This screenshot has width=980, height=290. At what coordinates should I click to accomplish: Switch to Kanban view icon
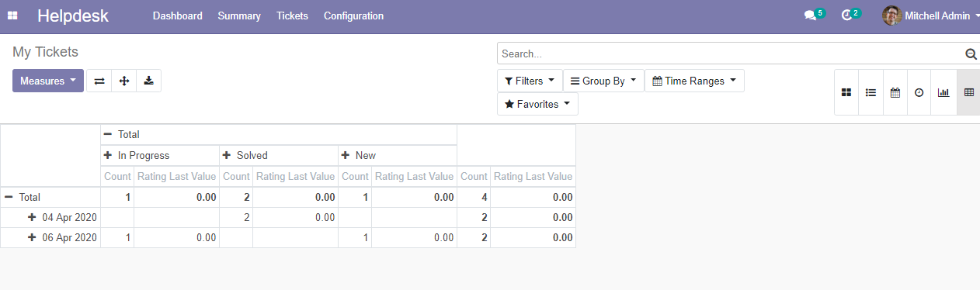(x=846, y=92)
